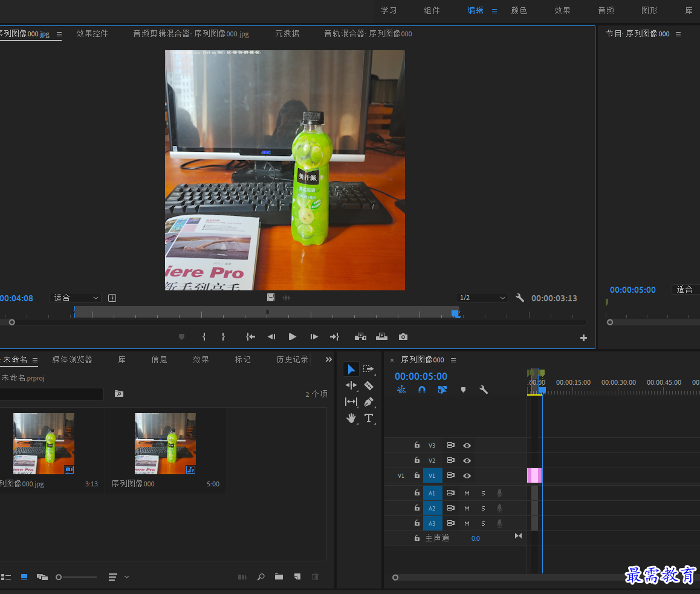Switch project panel to list view
Viewport: 700px width, 594px height.
click(6, 577)
